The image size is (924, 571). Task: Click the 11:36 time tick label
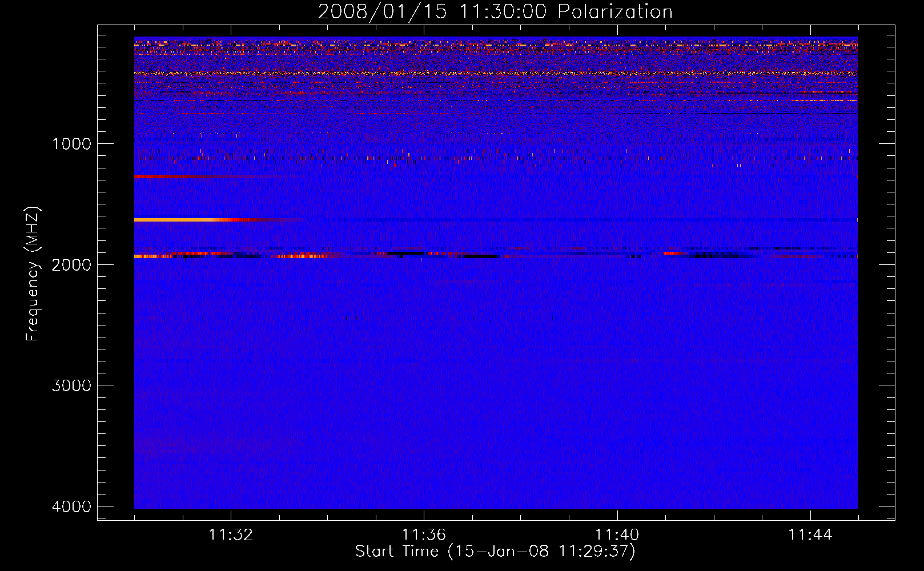point(424,535)
